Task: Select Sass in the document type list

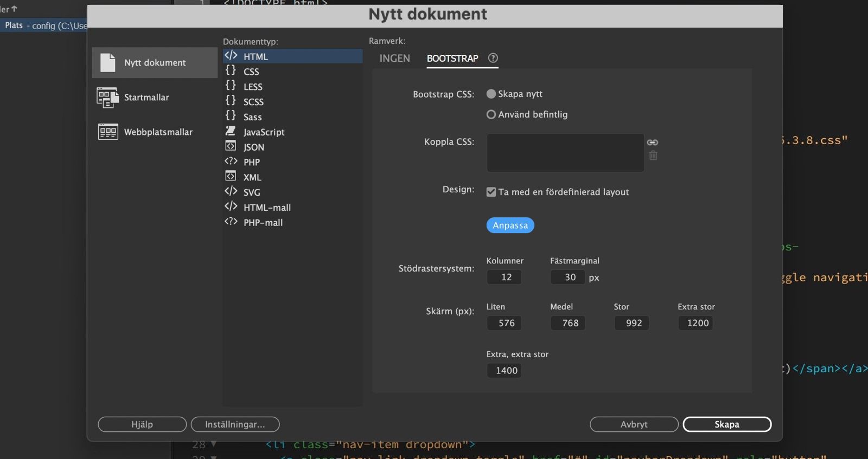Action: point(293,117)
